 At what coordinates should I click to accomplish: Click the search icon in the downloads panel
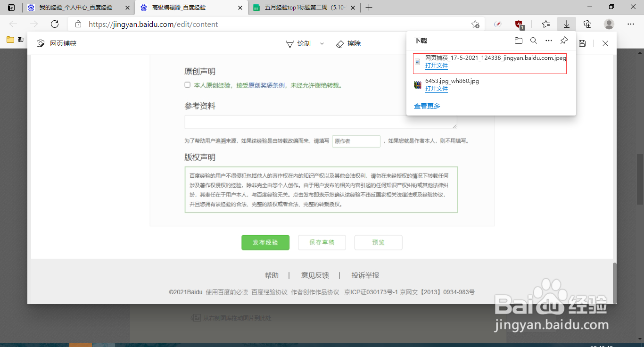pos(533,41)
